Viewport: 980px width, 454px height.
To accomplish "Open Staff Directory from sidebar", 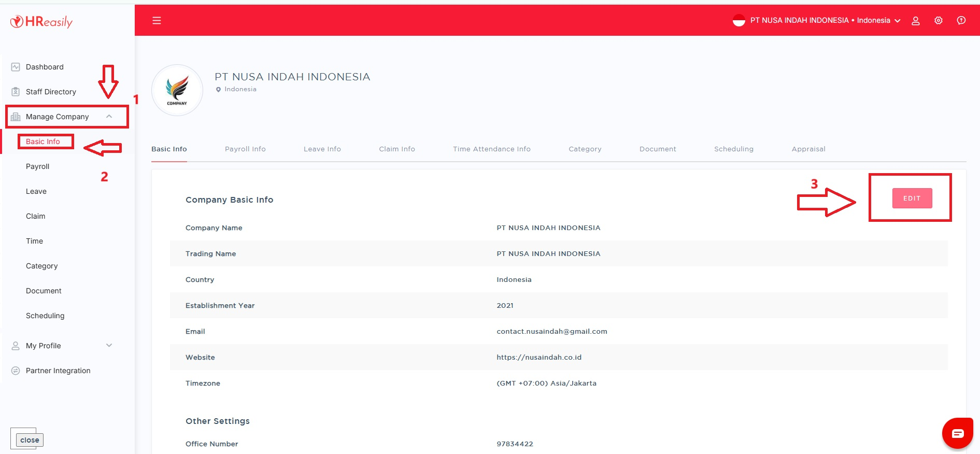I will click(51, 92).
